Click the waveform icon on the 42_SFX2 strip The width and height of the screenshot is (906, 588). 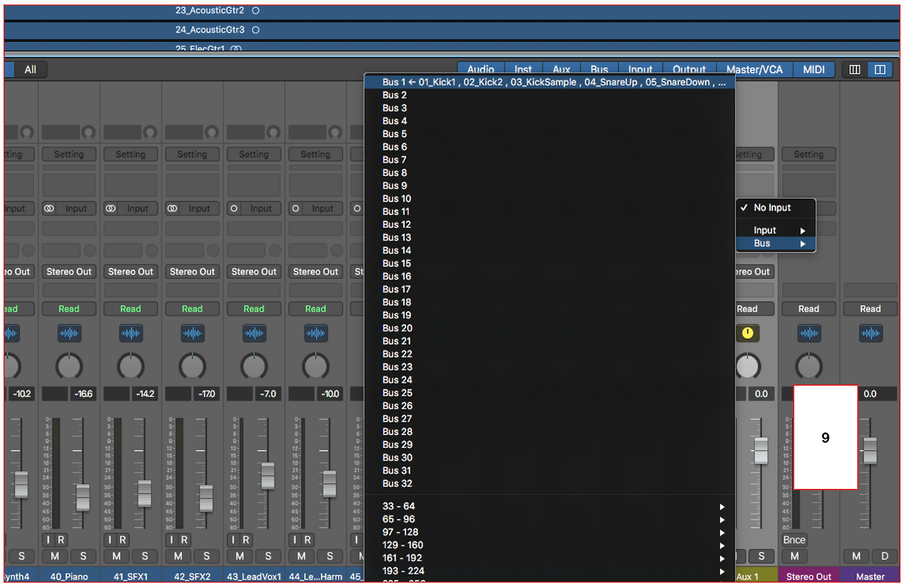(192, 333)
